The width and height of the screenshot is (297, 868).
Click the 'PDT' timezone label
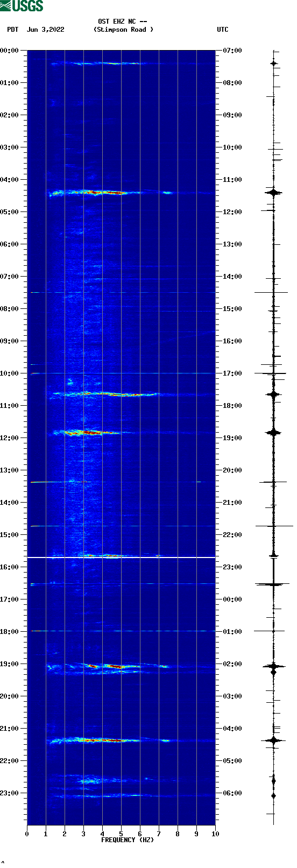(13, 30)
